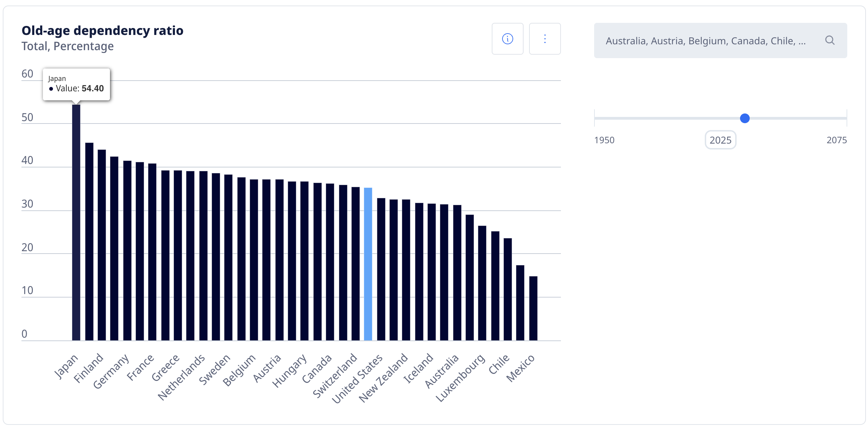Click the highlighted light blue bar

click(x=368, y=263)
